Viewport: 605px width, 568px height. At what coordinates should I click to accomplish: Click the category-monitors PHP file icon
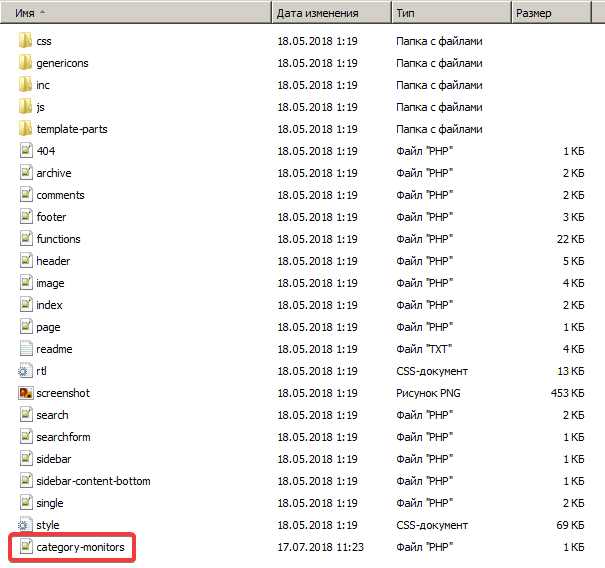click(26, 546)
